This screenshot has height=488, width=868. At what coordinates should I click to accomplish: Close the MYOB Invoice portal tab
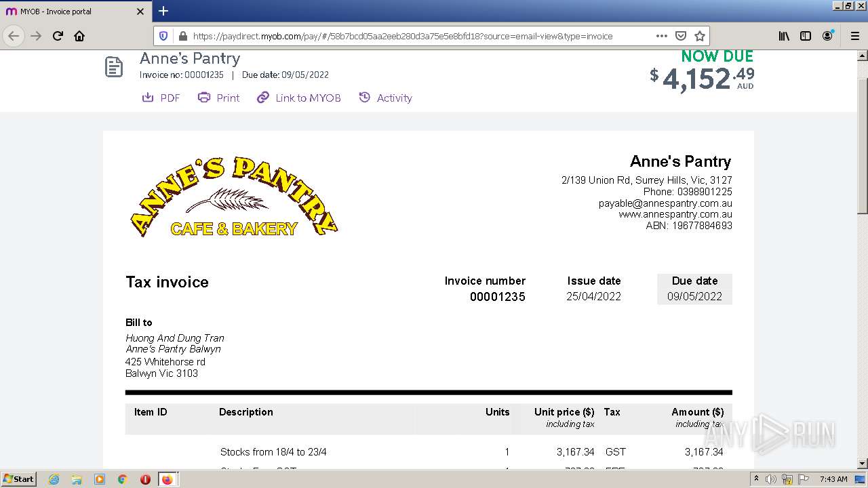point(140,12)
